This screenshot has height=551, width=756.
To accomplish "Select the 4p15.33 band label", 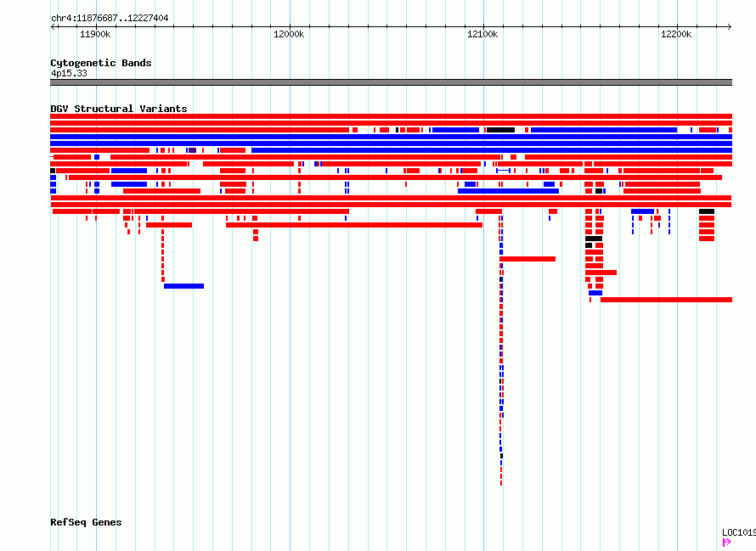I will [69, 73].
